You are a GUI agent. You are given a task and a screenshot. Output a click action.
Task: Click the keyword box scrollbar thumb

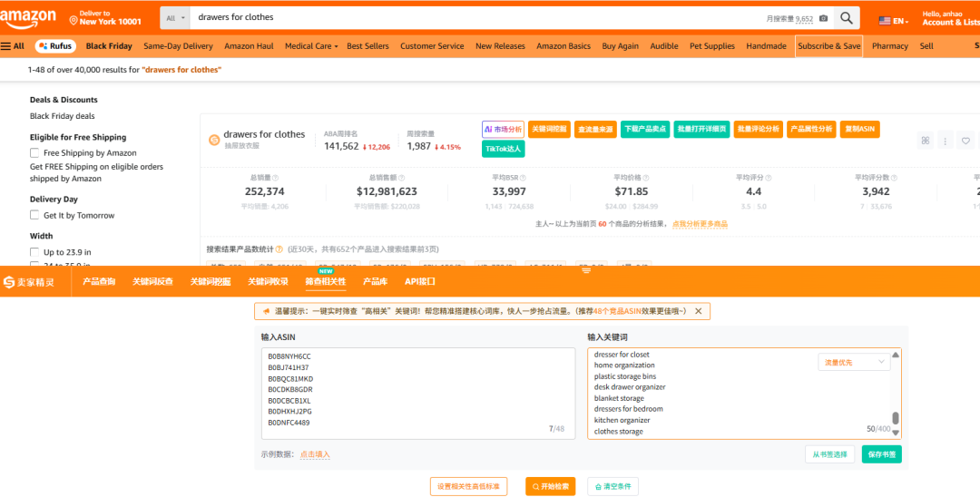(896, 418)
